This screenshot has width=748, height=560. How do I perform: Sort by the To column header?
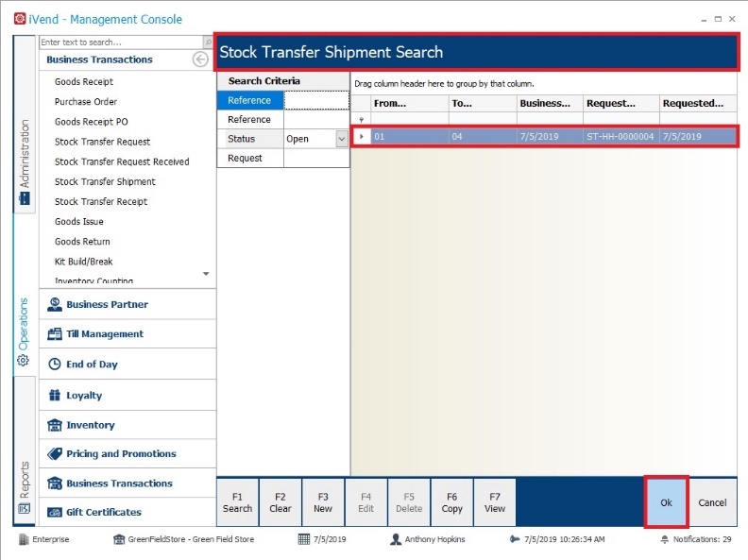point(483,104)
